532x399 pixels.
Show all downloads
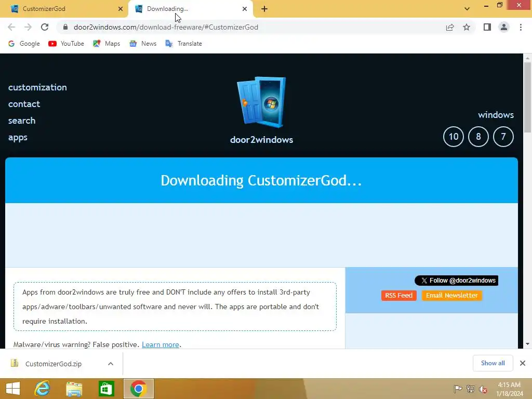point(493,363)
